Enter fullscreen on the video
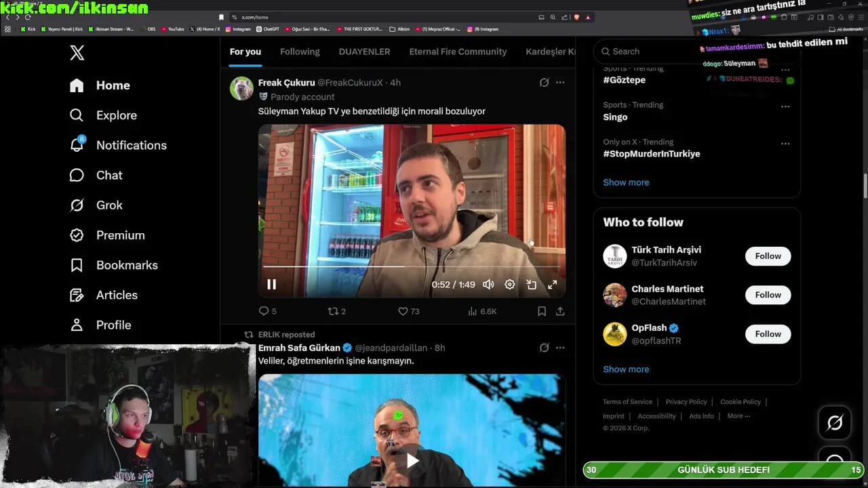Viewport: 868px width, 488px height. pyautogui.click(x=553, y=285)
